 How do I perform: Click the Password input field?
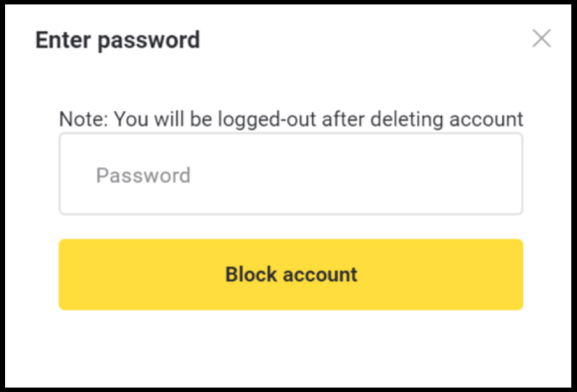[290, 174]
